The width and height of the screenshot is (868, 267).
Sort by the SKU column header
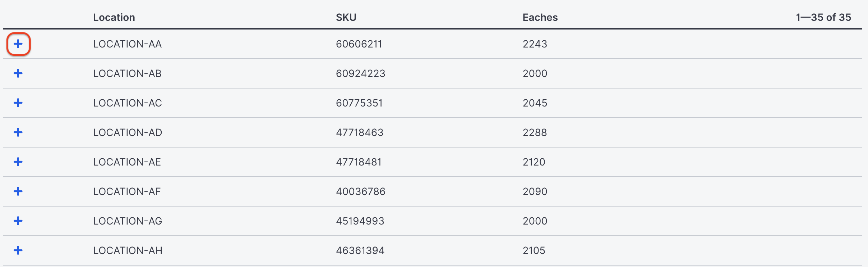point(346,17)
